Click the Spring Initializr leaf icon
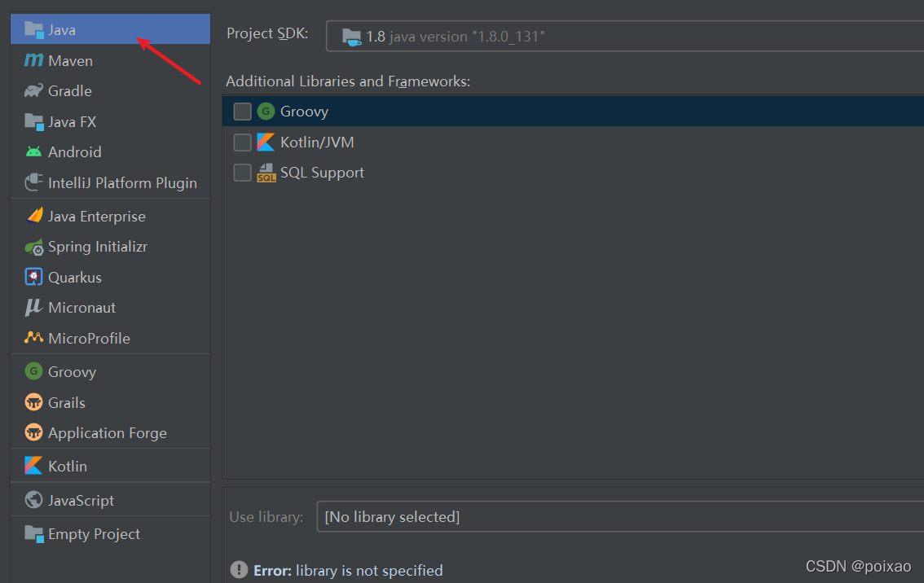This screenshot has height=583, width=924. pyautogui.click(x=33, y=247)
